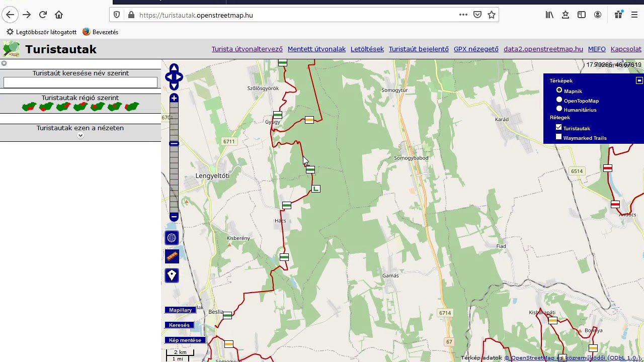Screen dimensions: 644x362
Task: Click the Keresés button
Action: 179,325
